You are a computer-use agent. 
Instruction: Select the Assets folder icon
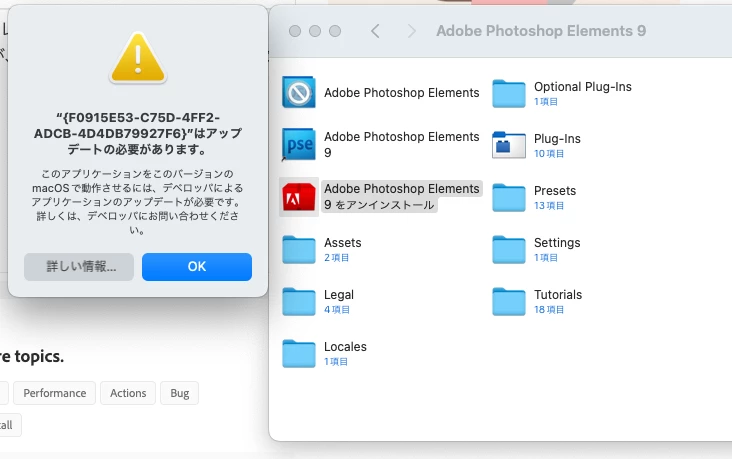click(299, 249)
